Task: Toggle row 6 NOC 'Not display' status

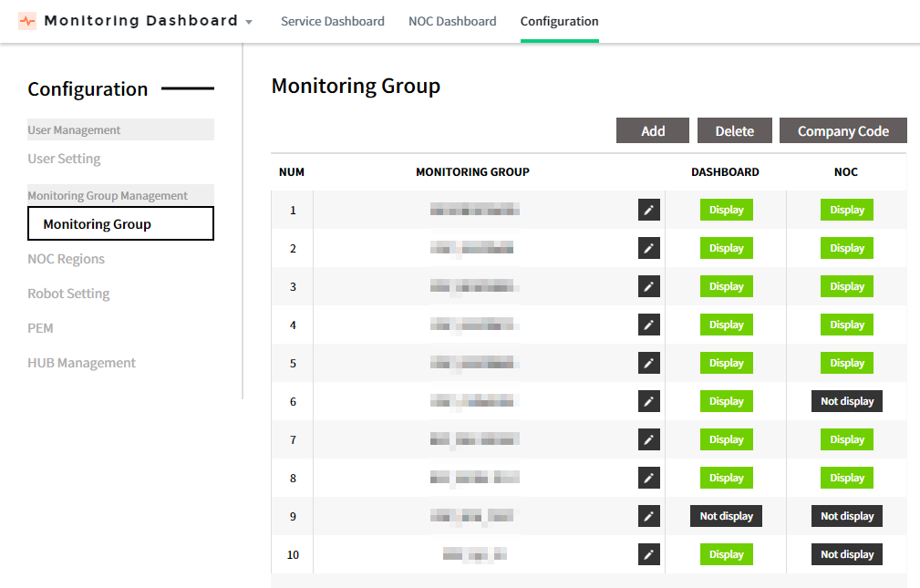Action: (846, 402)
